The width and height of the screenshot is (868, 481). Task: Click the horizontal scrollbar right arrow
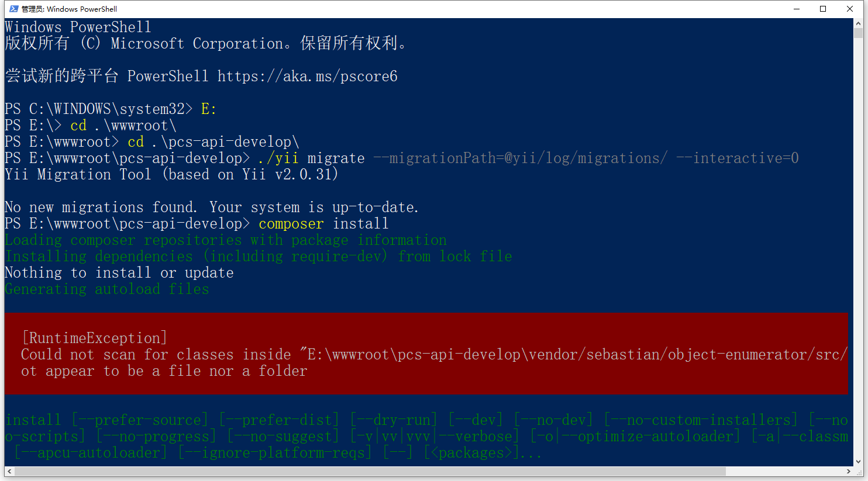coord(848,471)
